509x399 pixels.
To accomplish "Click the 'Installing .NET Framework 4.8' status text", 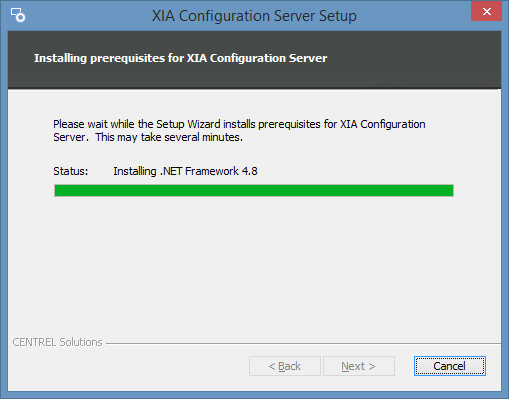I will coord(185,171).
